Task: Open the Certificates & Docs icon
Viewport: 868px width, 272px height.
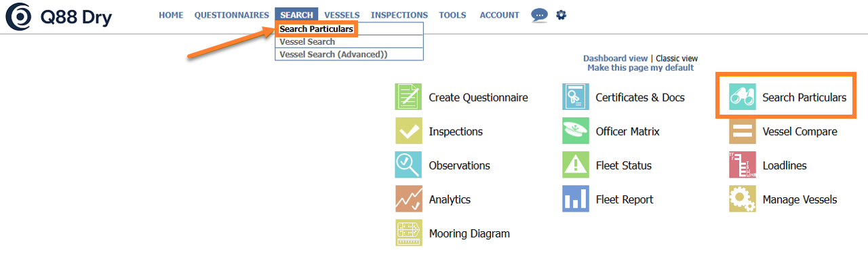Action: click(x=575, y=97)
